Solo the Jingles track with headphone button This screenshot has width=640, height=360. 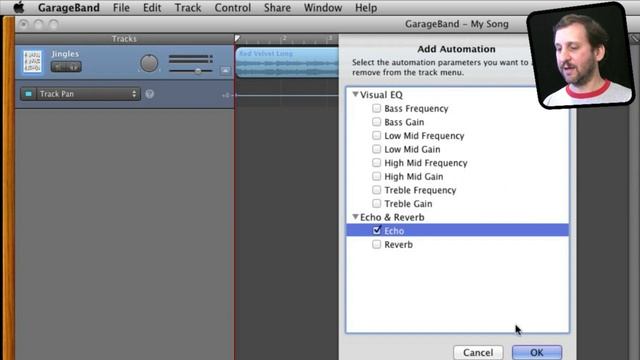point(73,67)
